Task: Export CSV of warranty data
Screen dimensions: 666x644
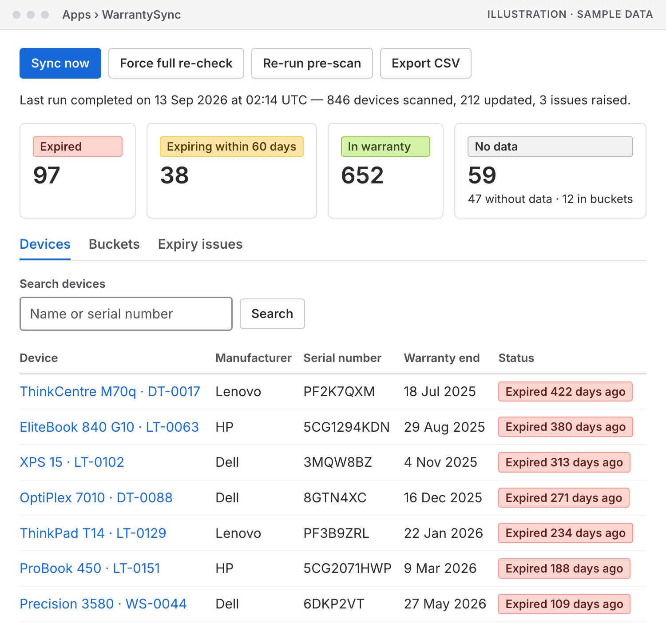Action: click(x=426, y=63)
